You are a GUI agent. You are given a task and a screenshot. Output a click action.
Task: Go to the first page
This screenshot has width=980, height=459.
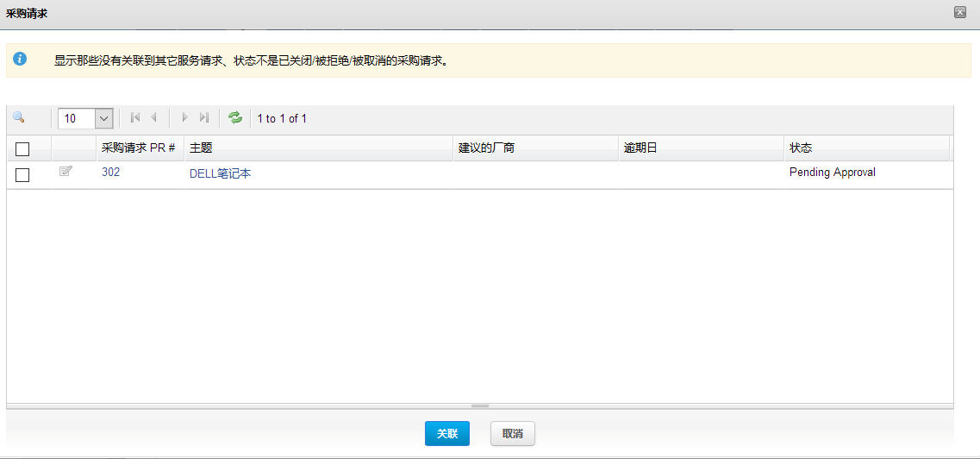point(134,118)
